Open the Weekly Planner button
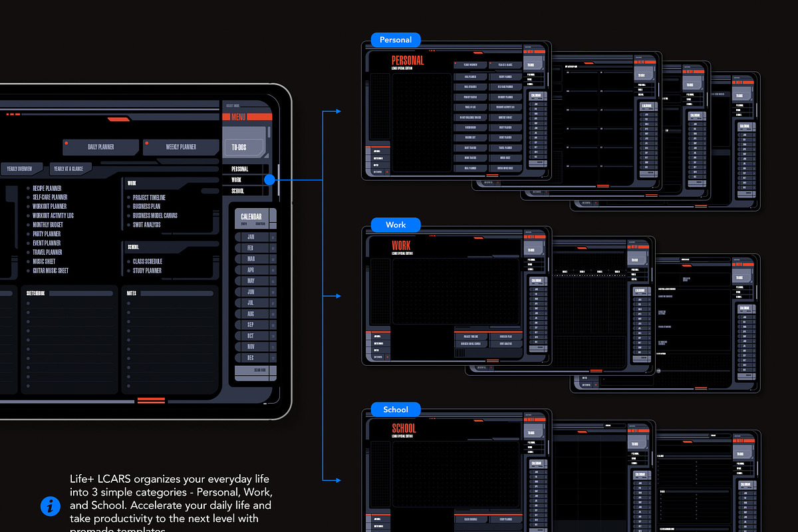The height and width of the screenshot is (532, 798). pos(180,147)
